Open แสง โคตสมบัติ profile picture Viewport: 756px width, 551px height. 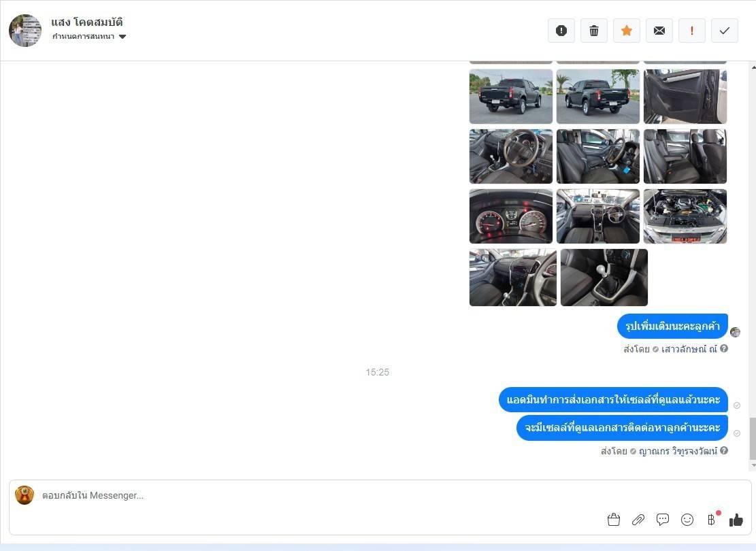click(25, 31)
